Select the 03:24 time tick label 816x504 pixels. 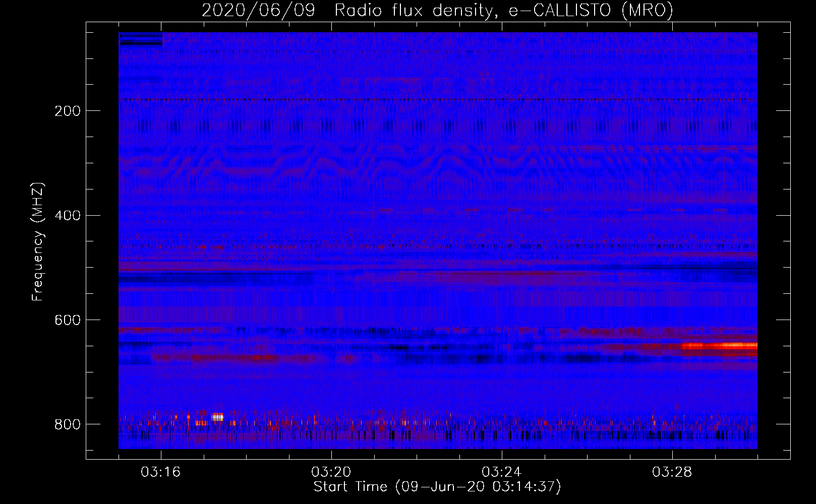[502, 472]
